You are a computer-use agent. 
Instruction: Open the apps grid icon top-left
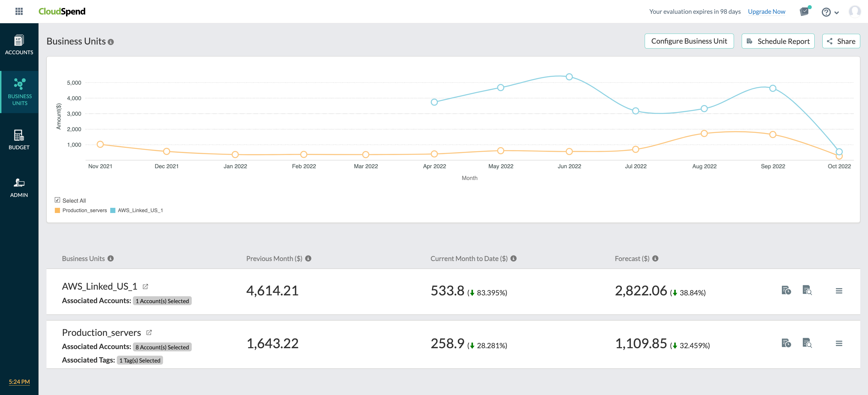click(x=19, y=11)
